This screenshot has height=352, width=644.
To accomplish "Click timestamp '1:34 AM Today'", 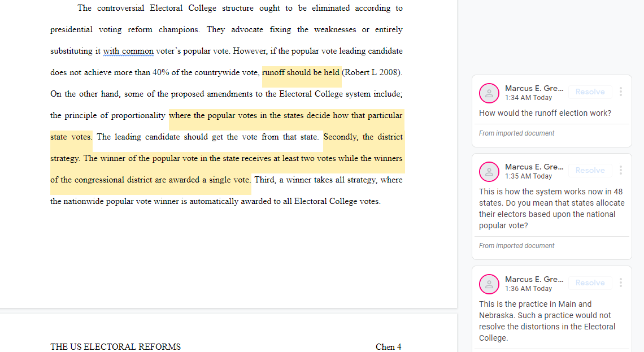I will 528,98.
